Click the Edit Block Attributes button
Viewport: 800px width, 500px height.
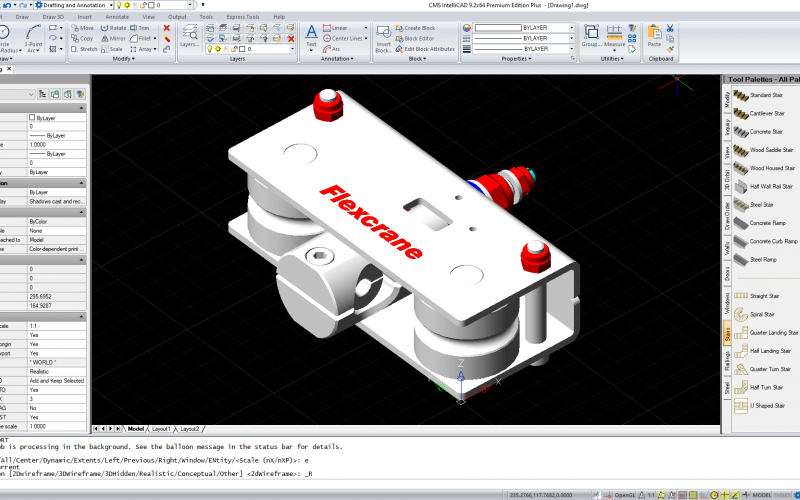[428, 48]
